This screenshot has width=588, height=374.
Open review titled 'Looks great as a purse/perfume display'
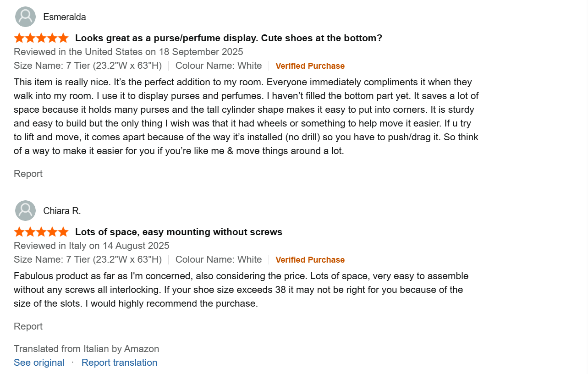coord(228,38)
